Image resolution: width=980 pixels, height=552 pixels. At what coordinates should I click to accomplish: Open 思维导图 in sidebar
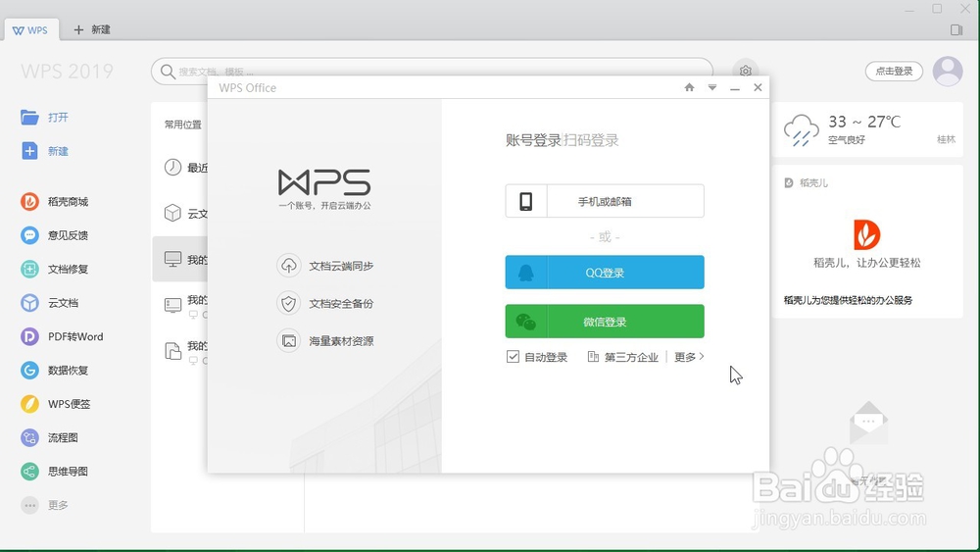point(54,472)
